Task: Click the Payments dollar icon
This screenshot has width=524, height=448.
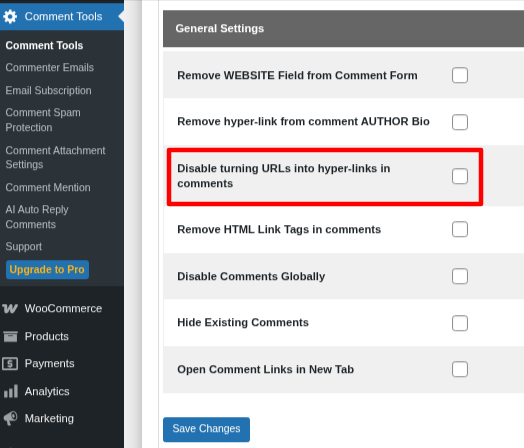Action: 10,363
